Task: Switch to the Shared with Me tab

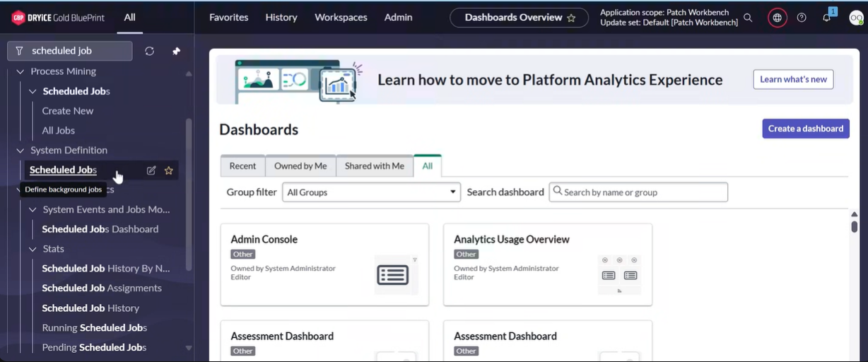Action: 375,165
